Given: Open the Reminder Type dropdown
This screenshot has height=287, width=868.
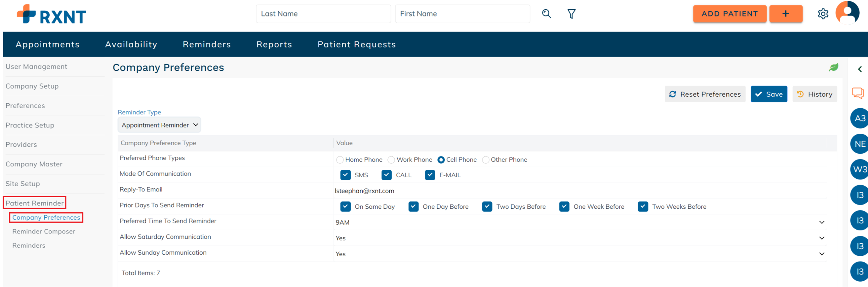Looking at the screenshot, I should [x=159, y=125].
